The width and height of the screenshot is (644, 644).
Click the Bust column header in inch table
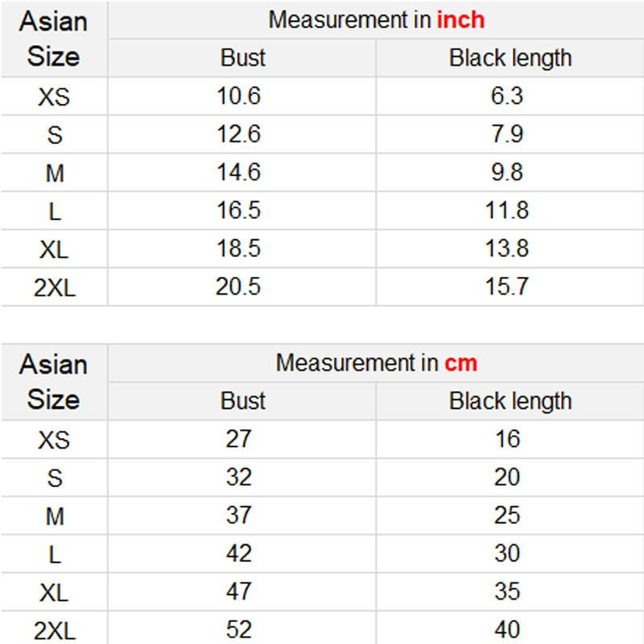coord(242,58)
